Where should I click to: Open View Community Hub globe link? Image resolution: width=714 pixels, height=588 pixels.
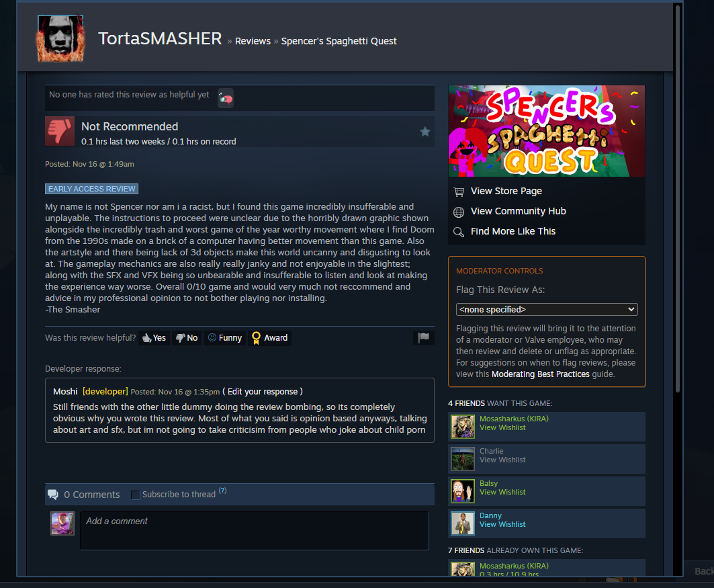(x=518, y=211)
